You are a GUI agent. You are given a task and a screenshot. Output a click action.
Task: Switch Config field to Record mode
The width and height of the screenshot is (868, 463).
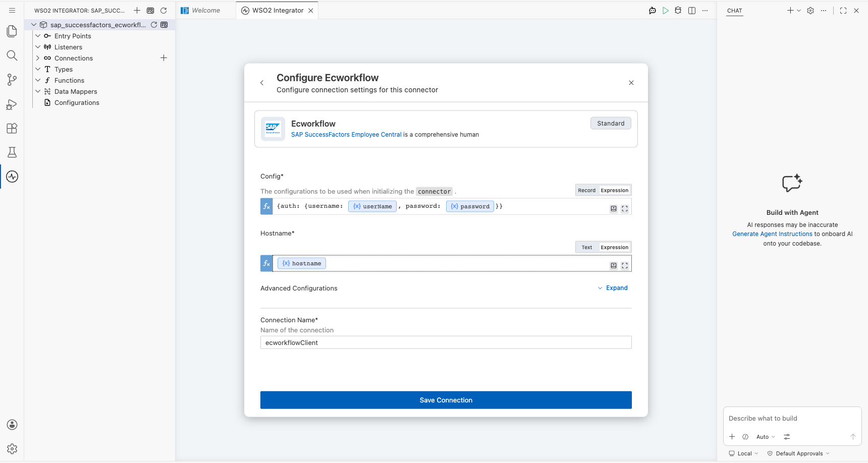coord(587,191)
